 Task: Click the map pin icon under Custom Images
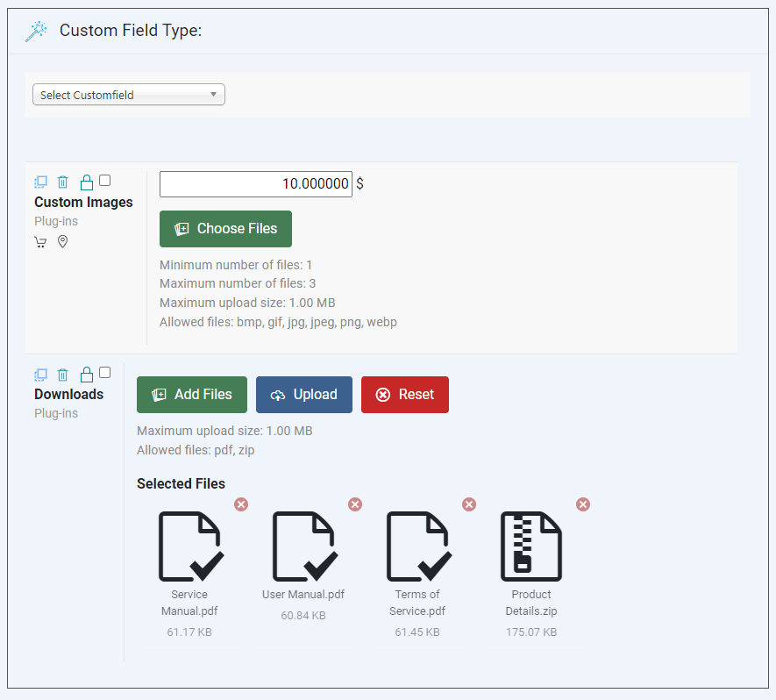pos(62,241)
